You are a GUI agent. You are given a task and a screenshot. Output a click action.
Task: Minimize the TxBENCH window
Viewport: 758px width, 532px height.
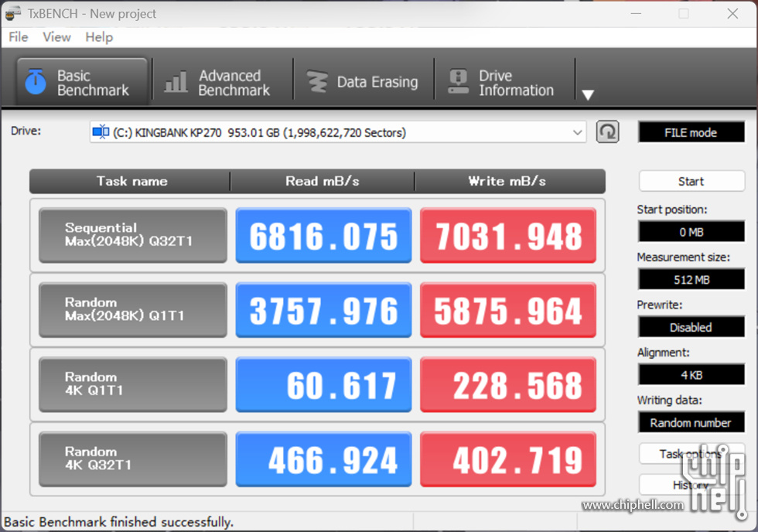(x=636, y=13)
